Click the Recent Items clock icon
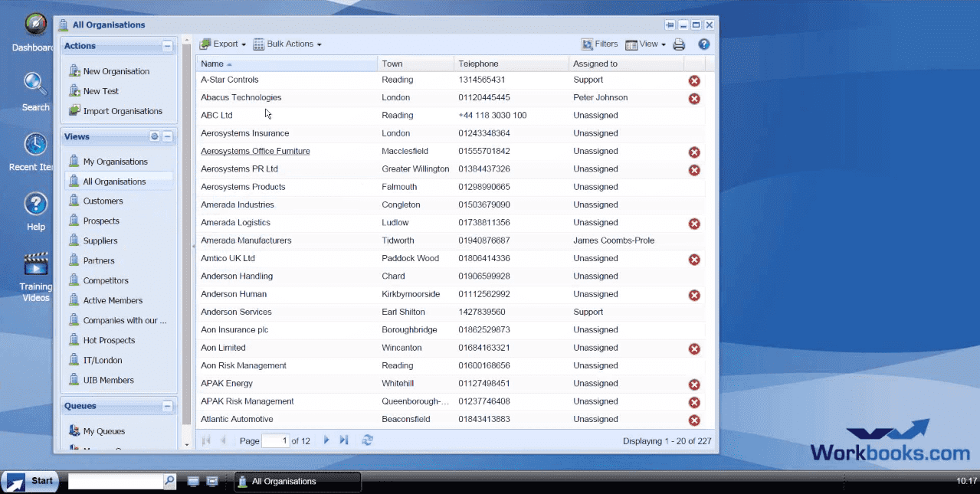Screen dimensions: 980x494 tap(35, 145)
